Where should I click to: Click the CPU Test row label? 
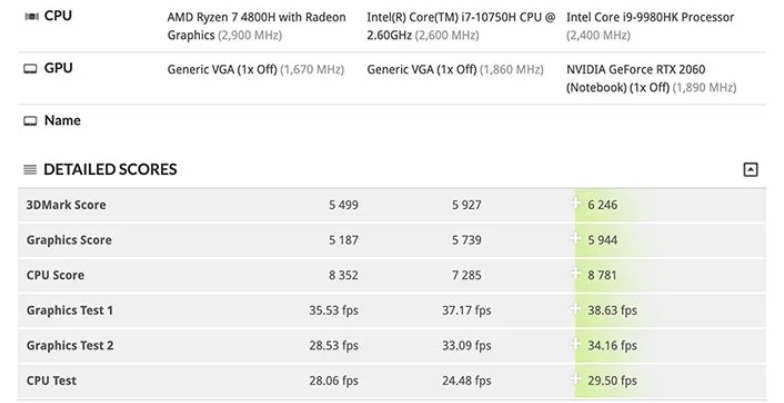coord(52,380)
